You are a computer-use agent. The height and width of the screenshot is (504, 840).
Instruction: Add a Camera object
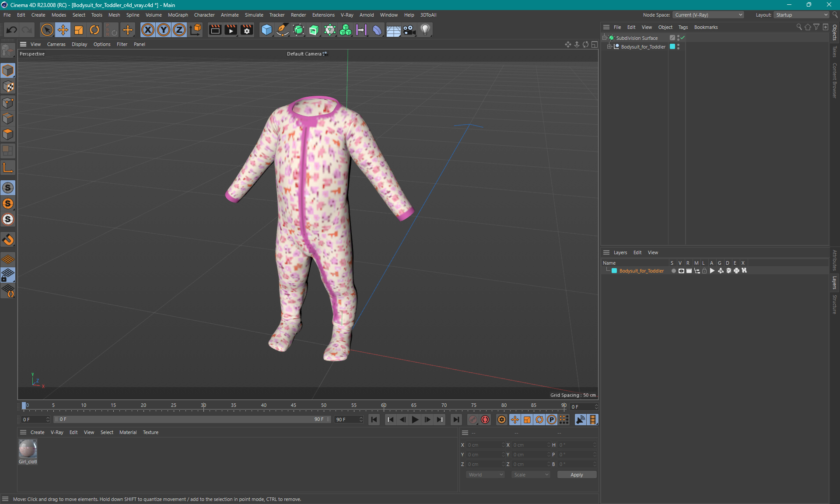409,30
